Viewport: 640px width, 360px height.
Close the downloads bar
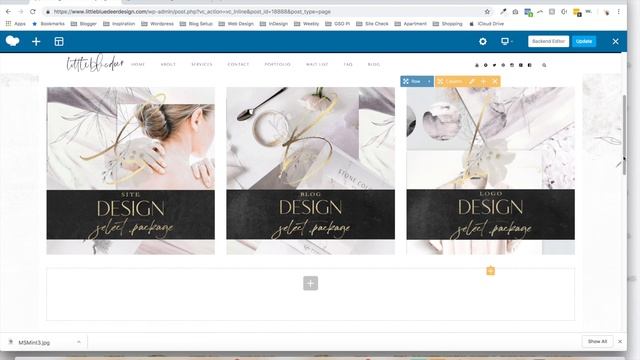[620, 341]
